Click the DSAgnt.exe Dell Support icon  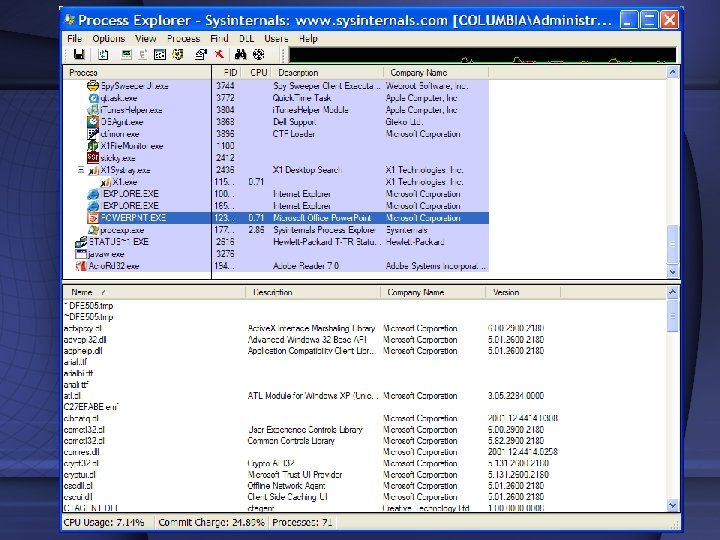coord(93,122)
